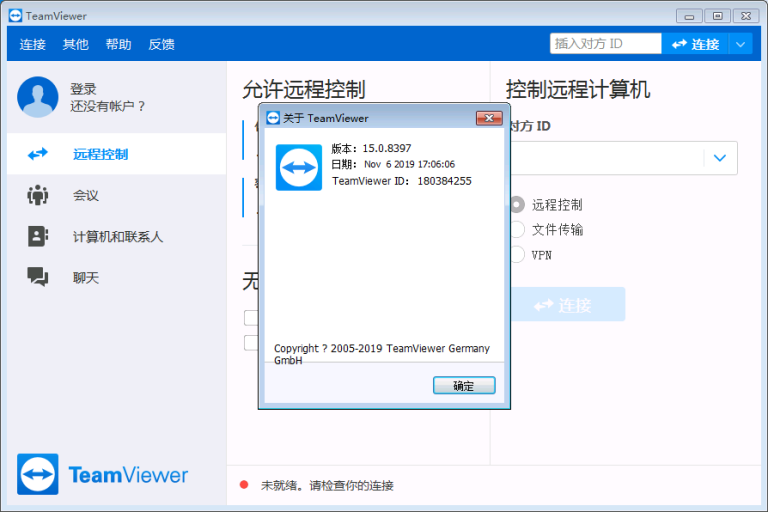Click the version text 15.0.8397
The height and width of the screenshot is (512, 768).
click(386, 148)
